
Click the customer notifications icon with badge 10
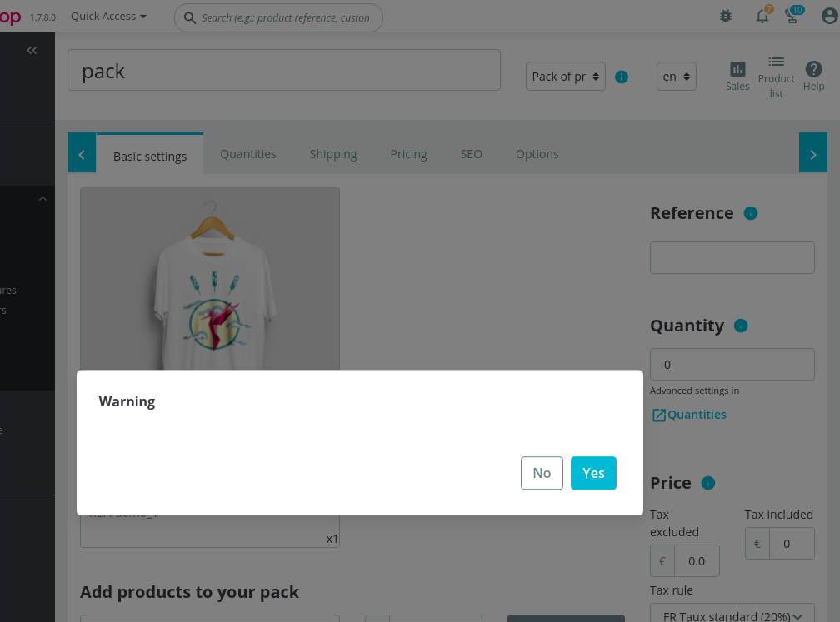(x=791, y=16)
